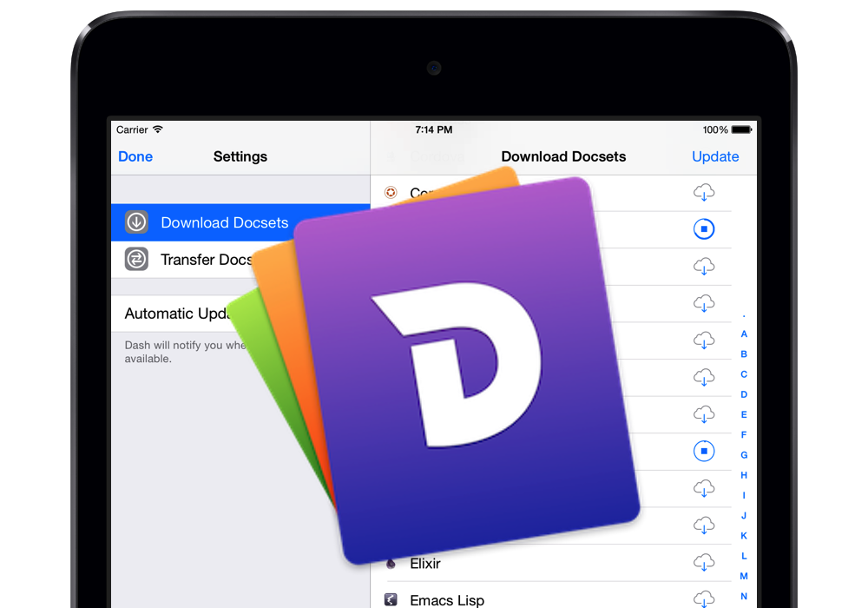Image resolution: width=868 pixels, height=608 pixels.
Task: Click the Dash will notify you description
Action: point(185,352)
